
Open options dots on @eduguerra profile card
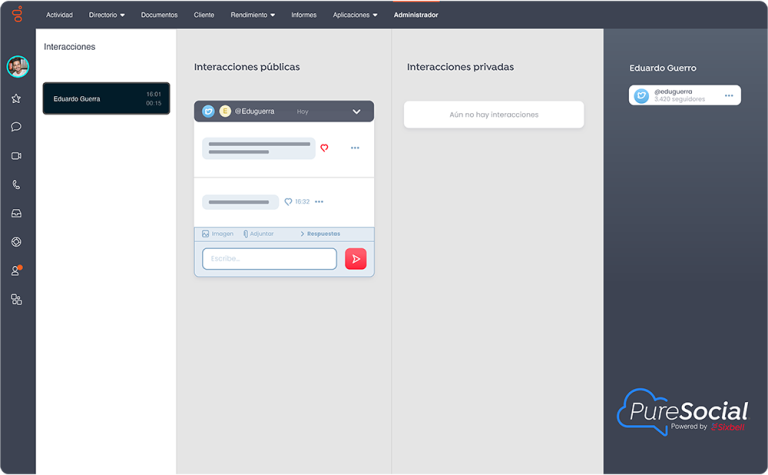(729, 95)
